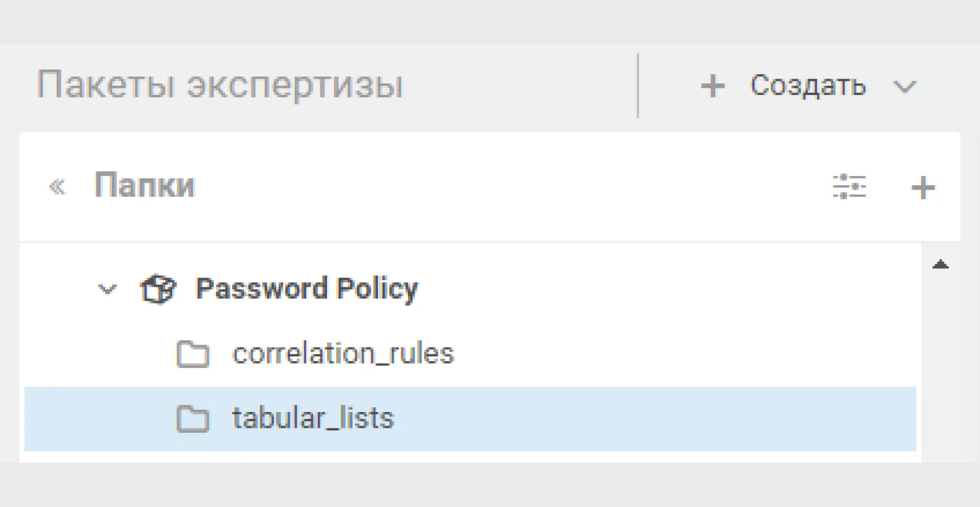Select the Password Policy package name

click(x=307, y=289)
